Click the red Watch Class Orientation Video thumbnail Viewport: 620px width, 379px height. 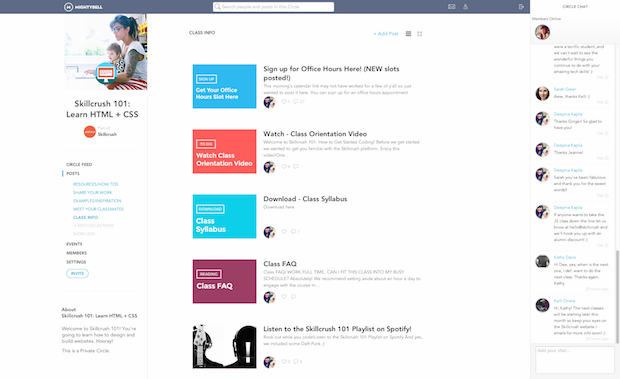point(224,151)
